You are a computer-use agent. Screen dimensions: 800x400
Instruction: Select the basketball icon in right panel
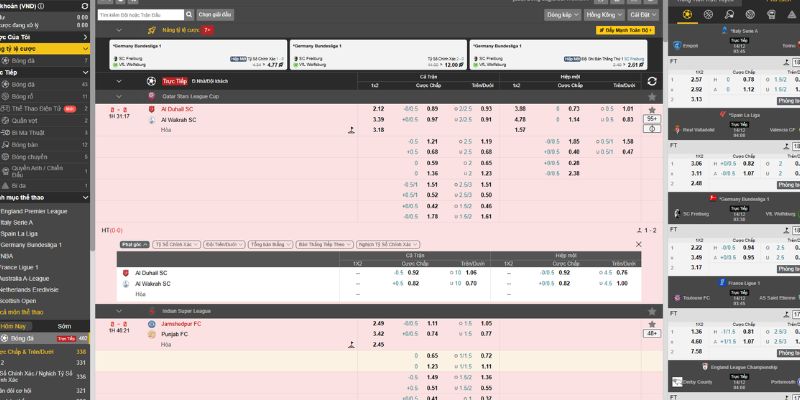click(710, 16)
